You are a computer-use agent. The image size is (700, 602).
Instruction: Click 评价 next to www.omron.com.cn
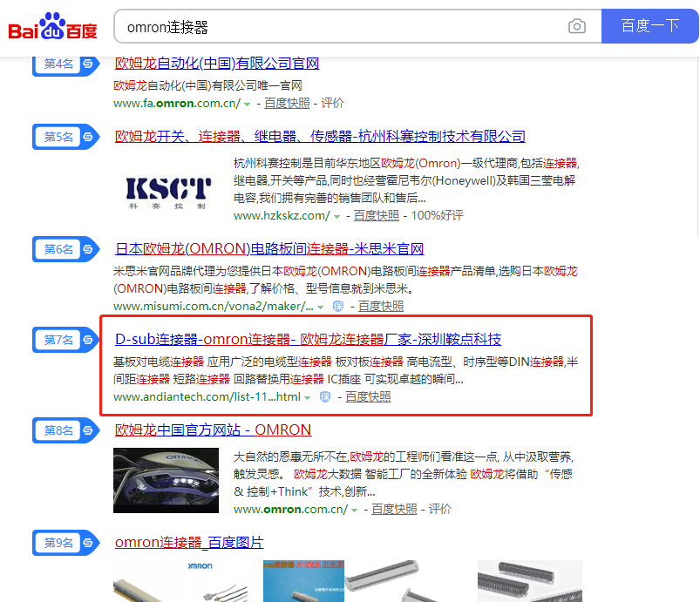[x=439, y=509]
